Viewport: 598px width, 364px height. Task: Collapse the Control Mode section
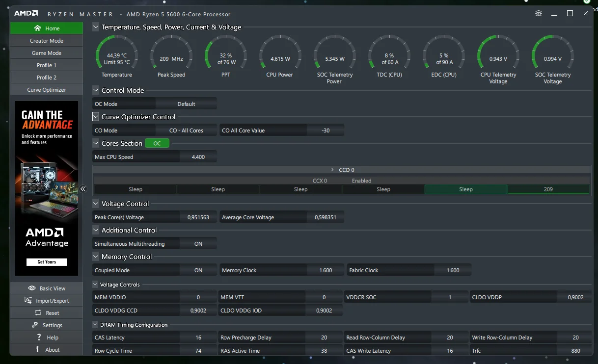coord(96,90)
